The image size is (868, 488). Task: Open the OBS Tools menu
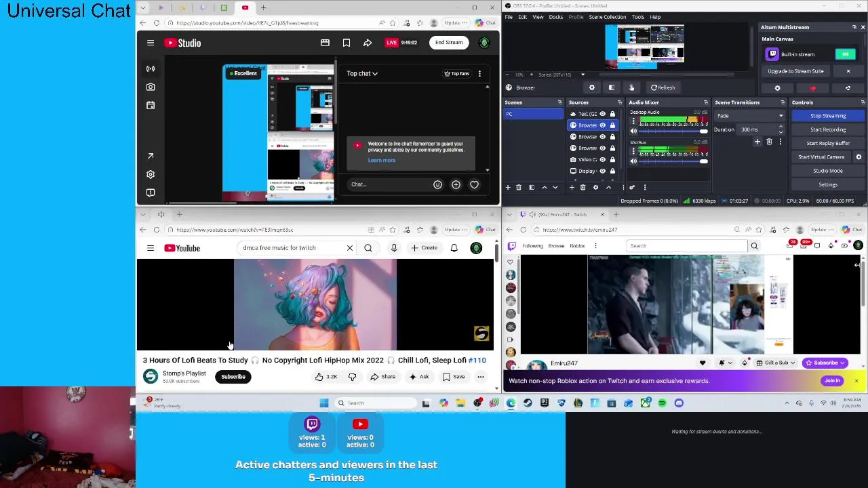pos(637,17)
